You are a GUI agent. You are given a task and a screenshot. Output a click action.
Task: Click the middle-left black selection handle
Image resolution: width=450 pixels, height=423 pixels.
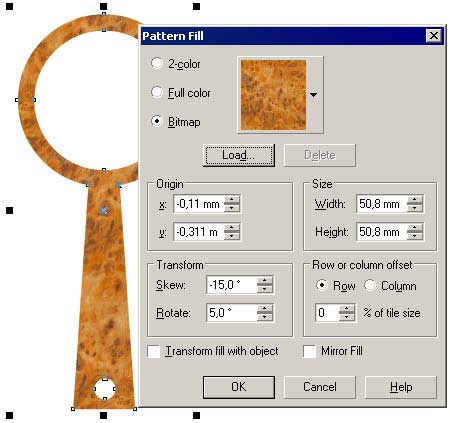coord(9,210)
